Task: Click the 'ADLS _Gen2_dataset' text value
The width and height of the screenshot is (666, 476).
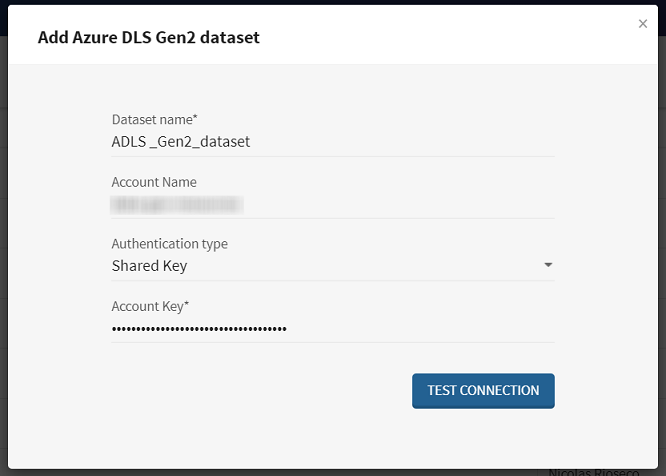Action: pyautogui.click(x=181, y=142)
